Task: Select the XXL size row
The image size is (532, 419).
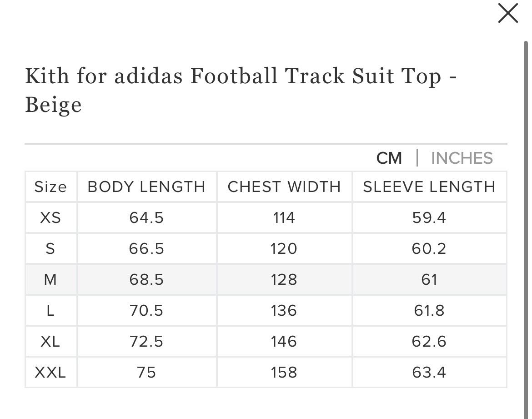Action: [x=266, y=372]
